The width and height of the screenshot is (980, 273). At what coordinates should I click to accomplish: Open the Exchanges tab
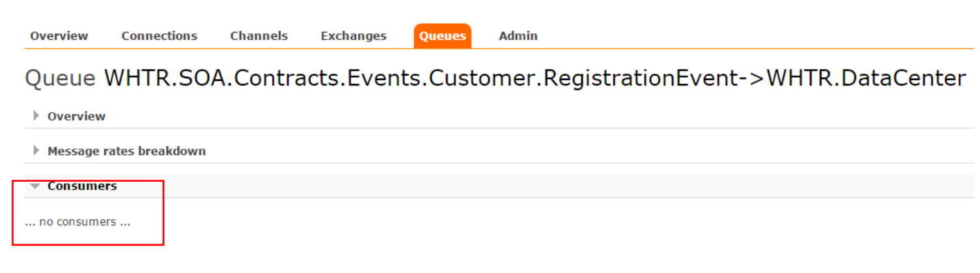coord(354,36)
